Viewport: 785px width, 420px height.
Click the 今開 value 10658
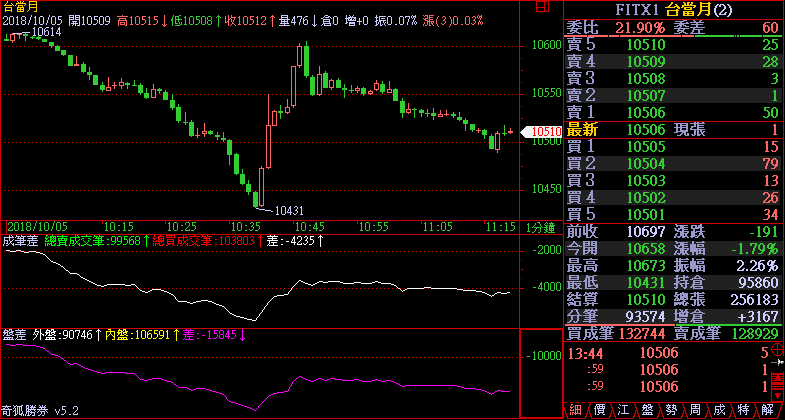click(646, 248)
